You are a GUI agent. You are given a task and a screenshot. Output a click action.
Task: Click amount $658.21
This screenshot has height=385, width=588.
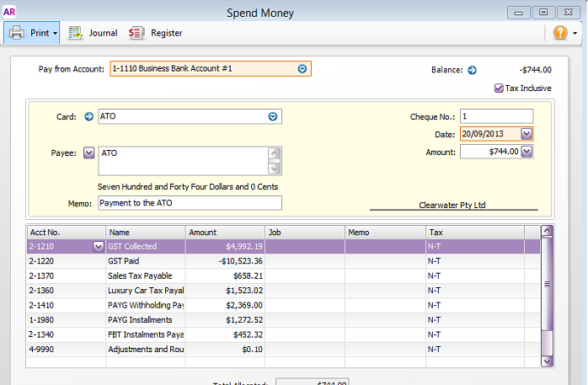(x=248, y=276)
